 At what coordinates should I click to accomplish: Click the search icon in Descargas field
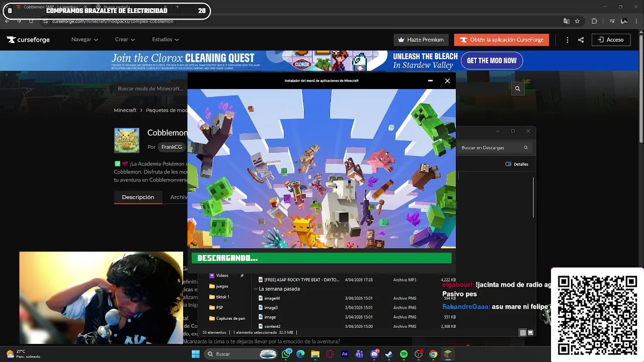pos(526,148)
